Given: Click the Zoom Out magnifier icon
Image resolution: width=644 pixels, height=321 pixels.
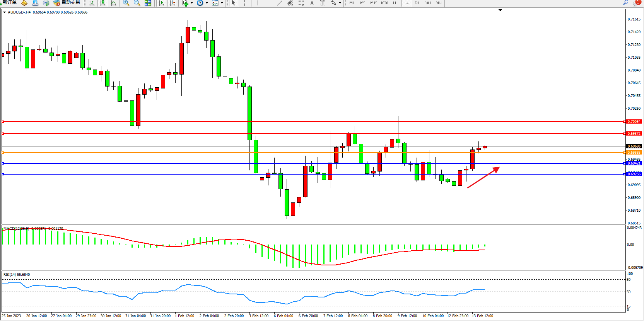Looking at the screenshot, I should tap(137, 3).
